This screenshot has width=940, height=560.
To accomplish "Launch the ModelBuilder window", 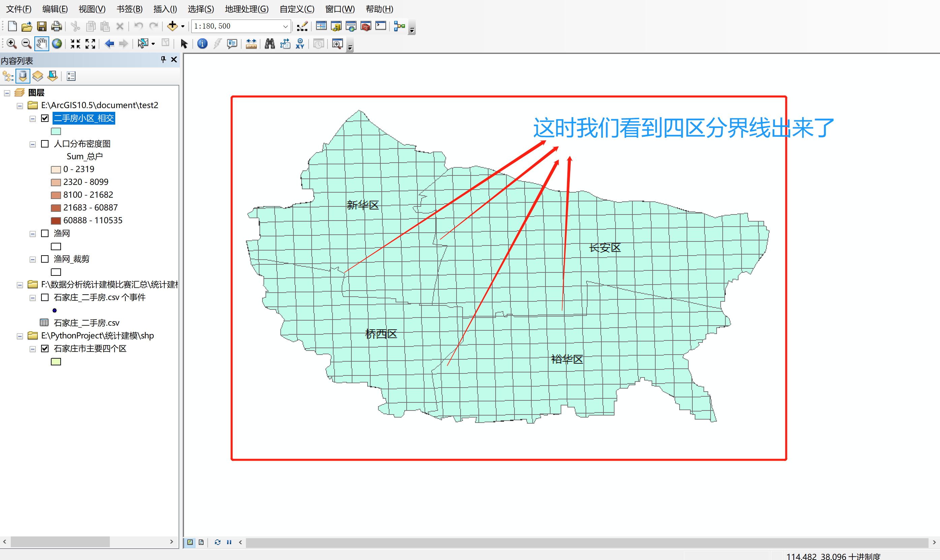I will 399,26.
